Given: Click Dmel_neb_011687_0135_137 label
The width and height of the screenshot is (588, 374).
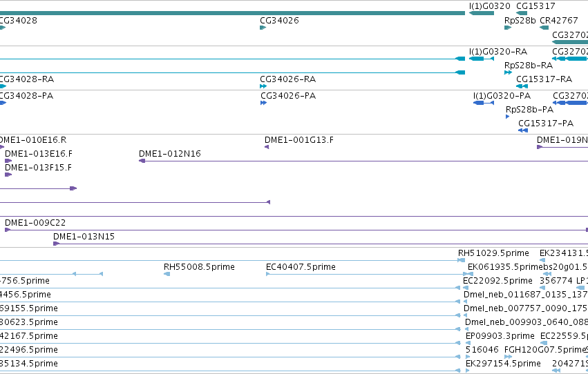Looking at the screenshot, I should [x=526, y=295].
